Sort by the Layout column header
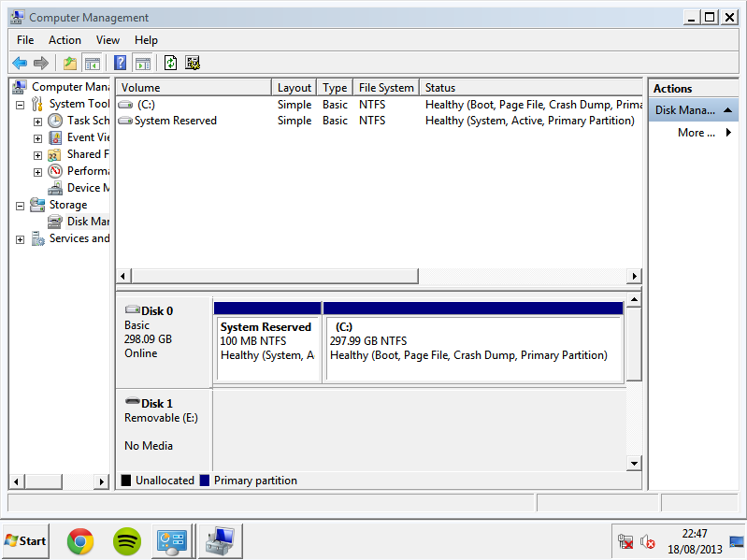The width and height of the screenshot is (747, 560). 294,88
